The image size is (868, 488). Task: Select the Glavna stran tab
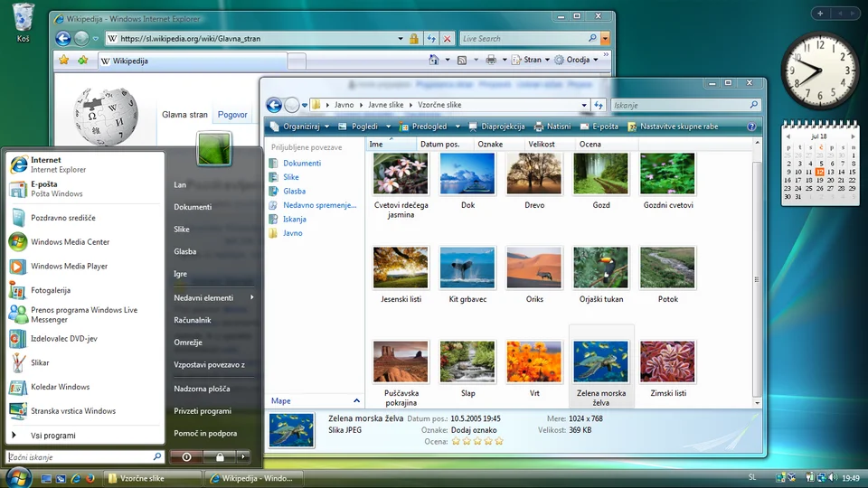(x=184, y=115)
